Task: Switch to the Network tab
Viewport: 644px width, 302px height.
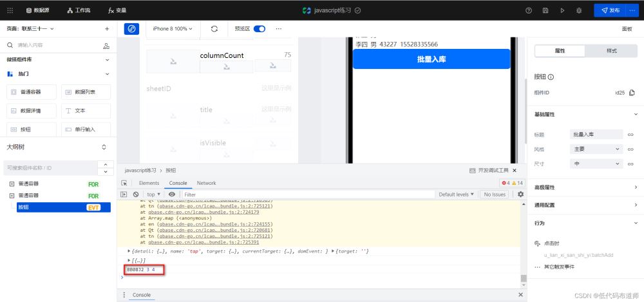Action: coord(206,184)
